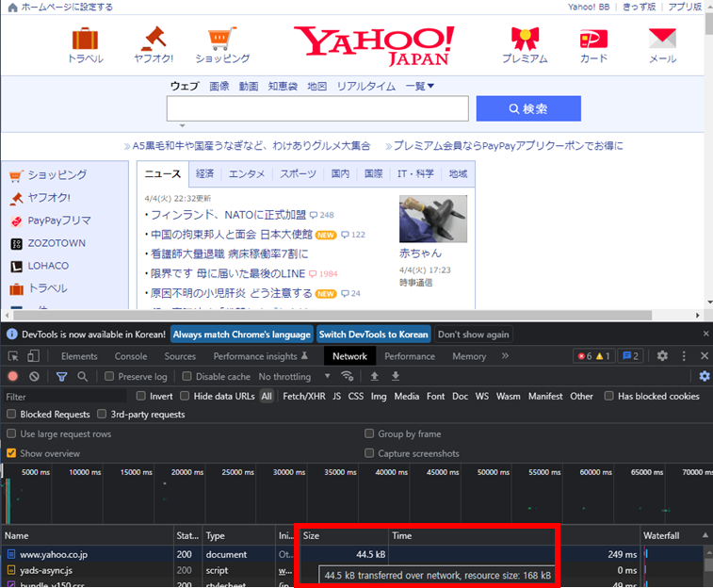
Task: Enable Capture screenshots checkbox
Action: click(x=369, y=453)
